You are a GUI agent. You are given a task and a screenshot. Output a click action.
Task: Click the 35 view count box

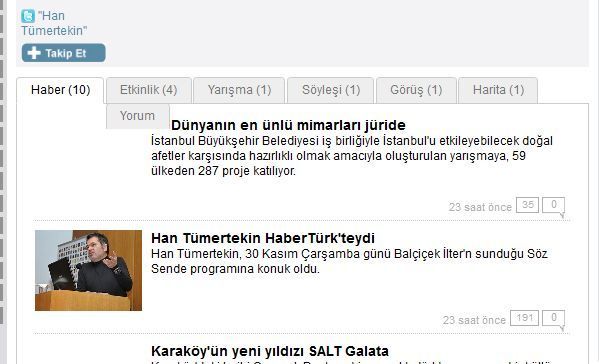(x=528, y=205)
